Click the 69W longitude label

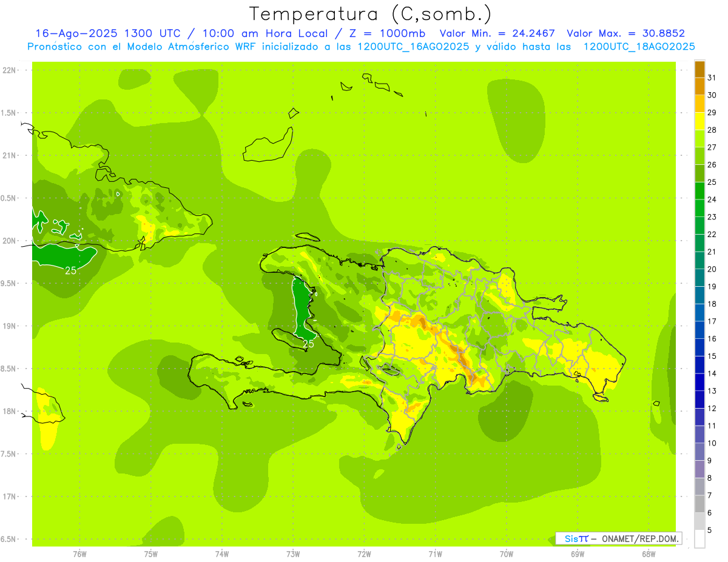[578, 554]
